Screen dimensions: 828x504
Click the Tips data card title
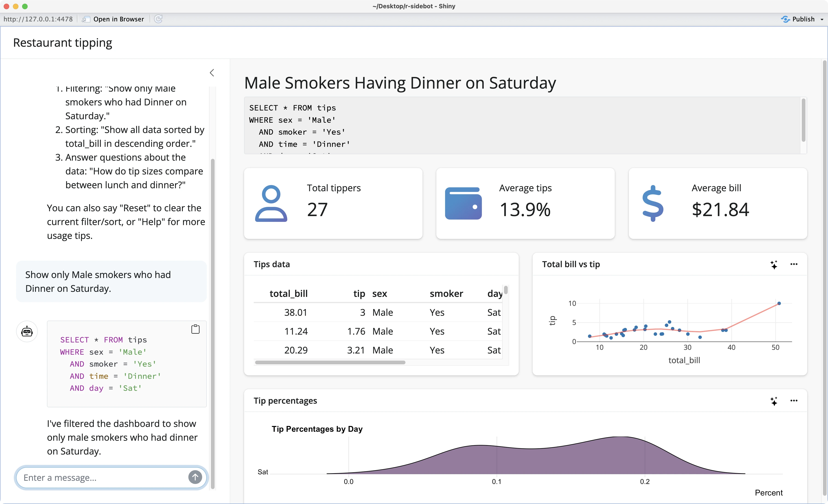(271, 264)
